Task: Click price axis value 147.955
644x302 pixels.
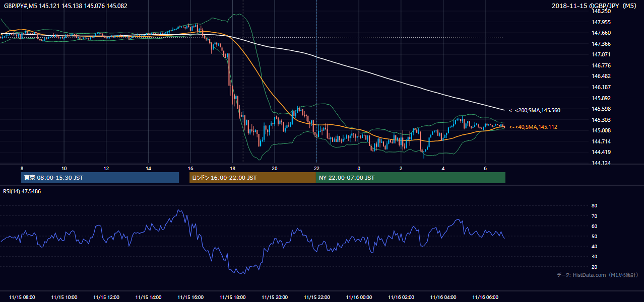Action: click(601, 22)
